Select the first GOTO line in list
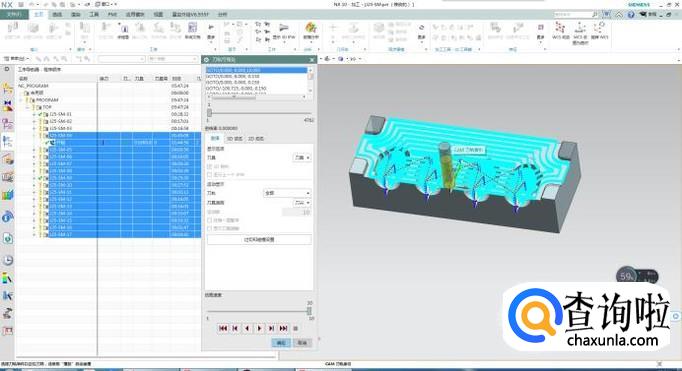 click(257, 70)
